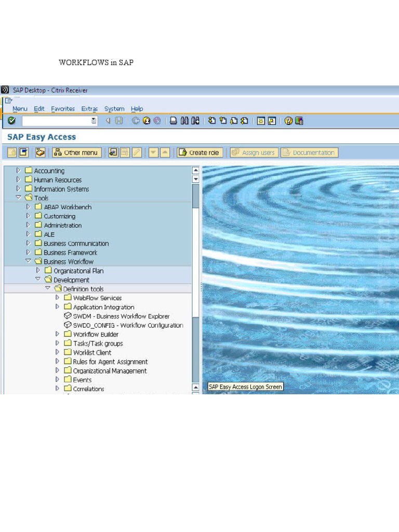Click the Last Page icon
Viewport: 399px width, 532px height.
244,121
